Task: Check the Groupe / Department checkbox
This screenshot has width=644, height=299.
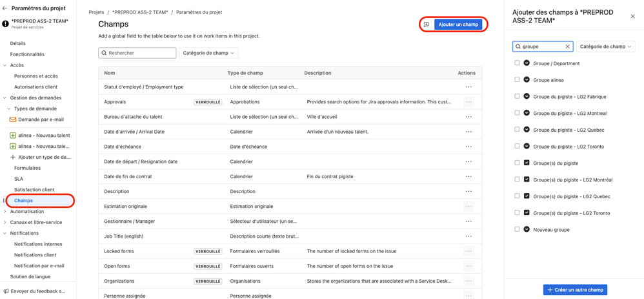Action: (517, 63)
